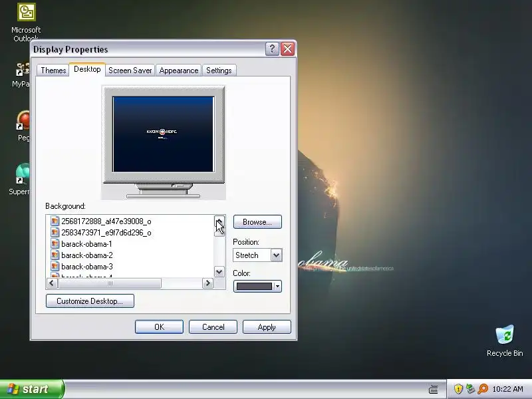This screenshot has height=399, width=532.
Task: Choose barack-obama-2 as background
Action: (87, 255)
